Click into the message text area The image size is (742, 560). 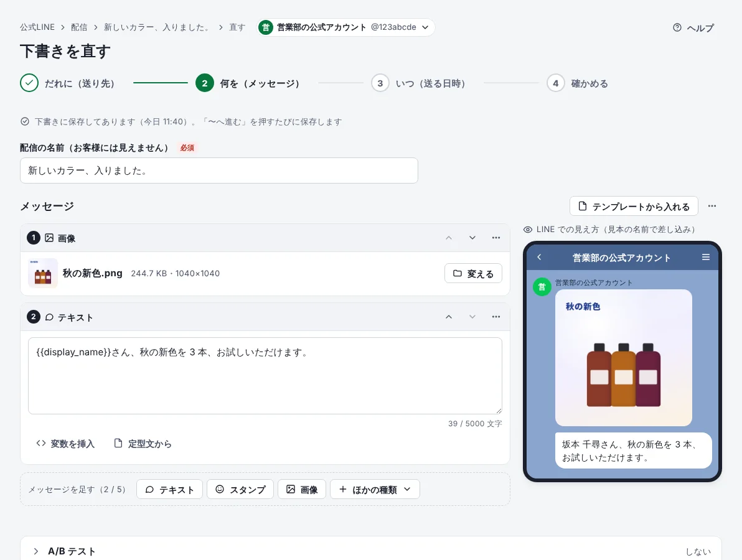[x=265, y=376]
